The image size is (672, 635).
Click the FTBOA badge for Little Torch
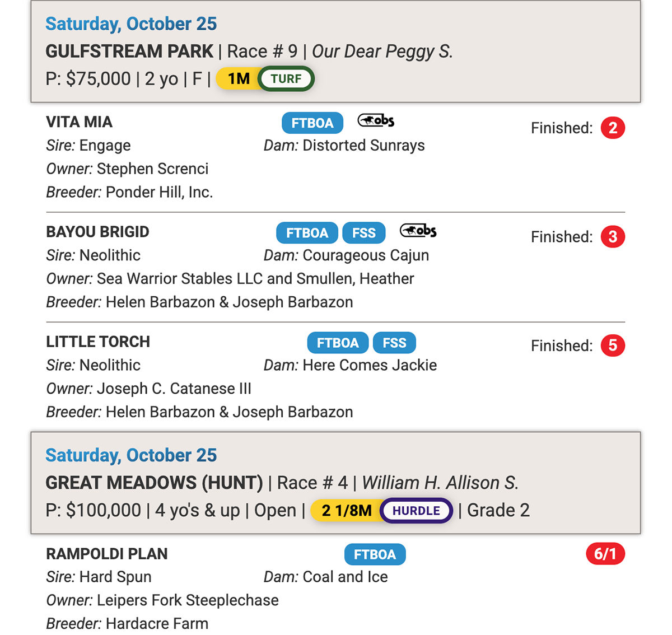coord(338,343)
